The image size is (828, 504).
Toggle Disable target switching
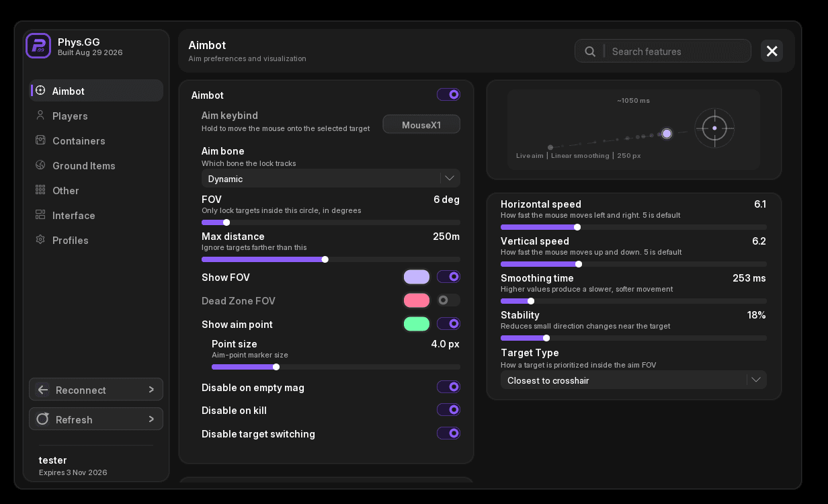(x=448, y=433)
